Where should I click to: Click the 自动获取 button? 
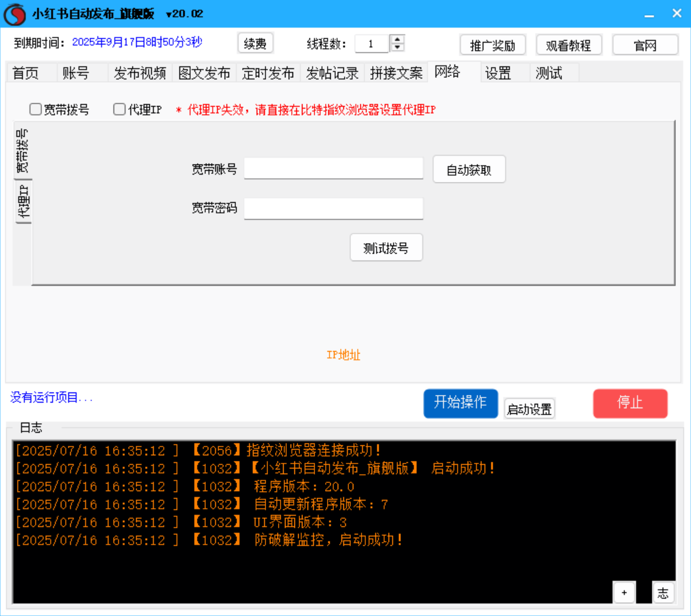[x=469, y=170]
